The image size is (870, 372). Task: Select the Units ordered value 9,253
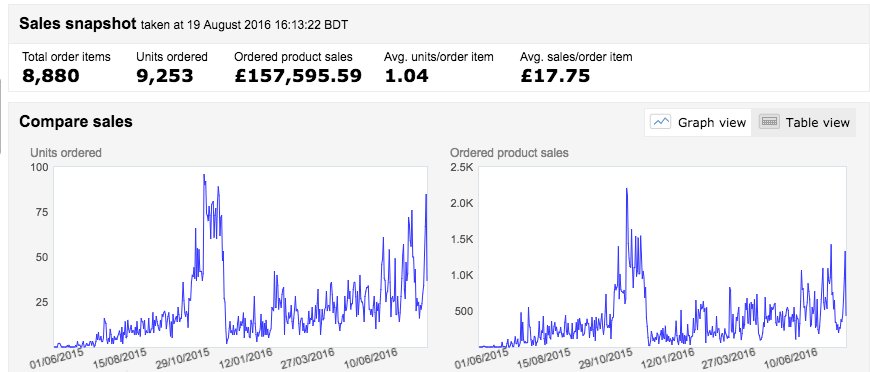tap(164, 76)
